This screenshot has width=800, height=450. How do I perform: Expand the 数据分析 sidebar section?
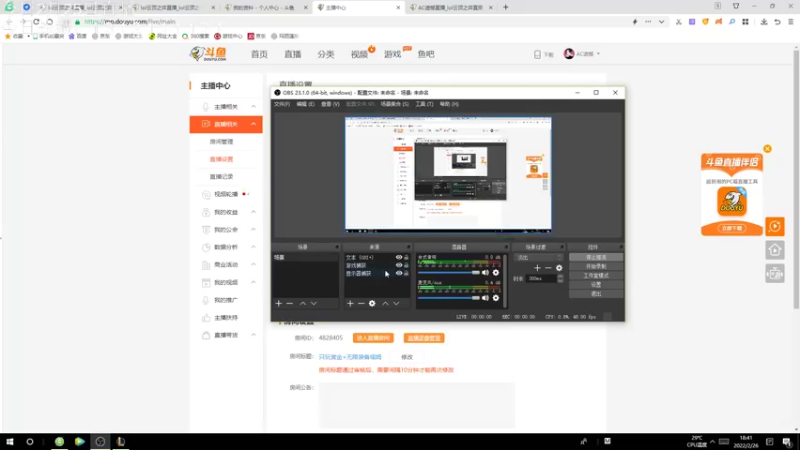click(x=254, y=247)
